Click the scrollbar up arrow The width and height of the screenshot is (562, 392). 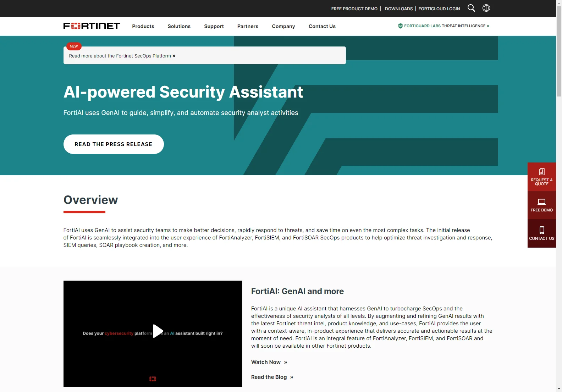559,3
